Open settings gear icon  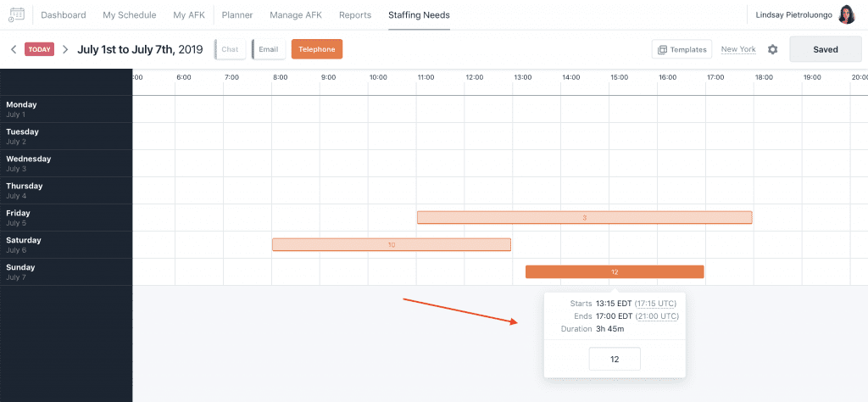[x=772, y=49]
